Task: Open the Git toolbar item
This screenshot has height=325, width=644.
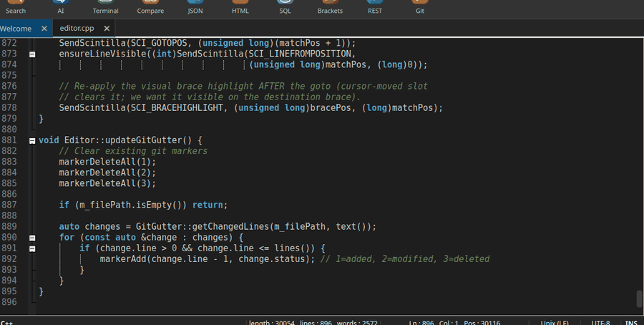Action: tap(420, 7)
